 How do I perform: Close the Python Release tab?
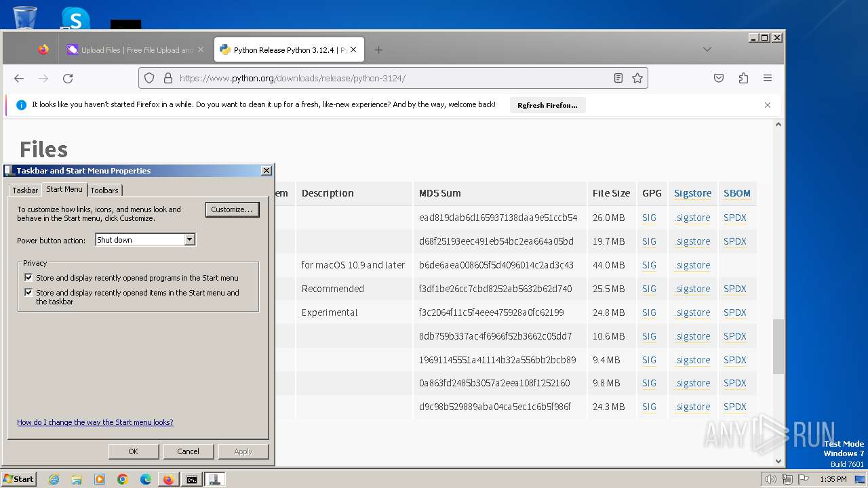coord(353,49)
